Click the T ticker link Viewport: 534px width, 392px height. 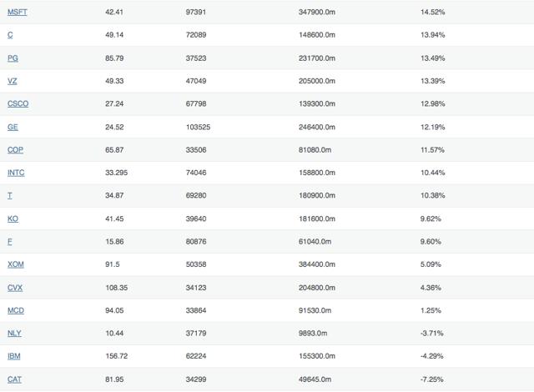[10, 195]
